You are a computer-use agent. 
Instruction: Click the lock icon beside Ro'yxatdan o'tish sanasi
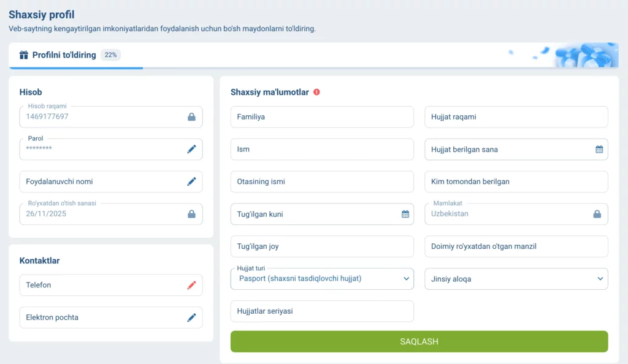point(192,214)
